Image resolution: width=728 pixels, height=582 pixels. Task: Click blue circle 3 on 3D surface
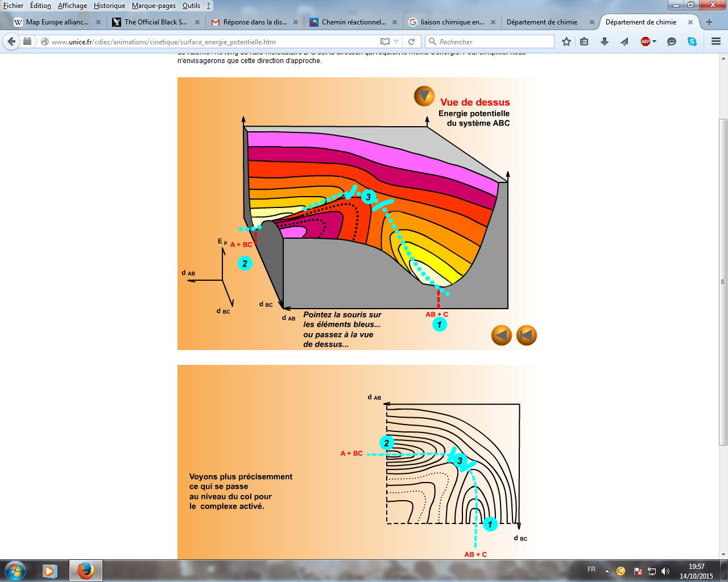click(369, 197)
